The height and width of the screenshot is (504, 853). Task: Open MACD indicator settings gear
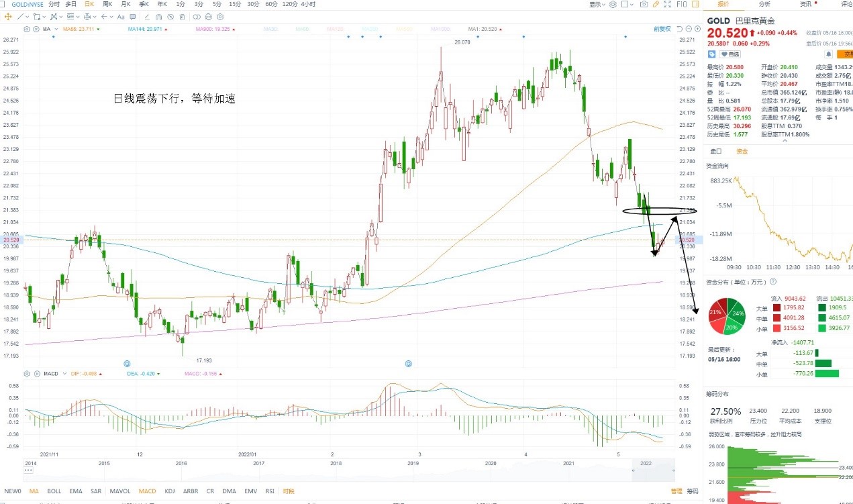click(27, 373)
